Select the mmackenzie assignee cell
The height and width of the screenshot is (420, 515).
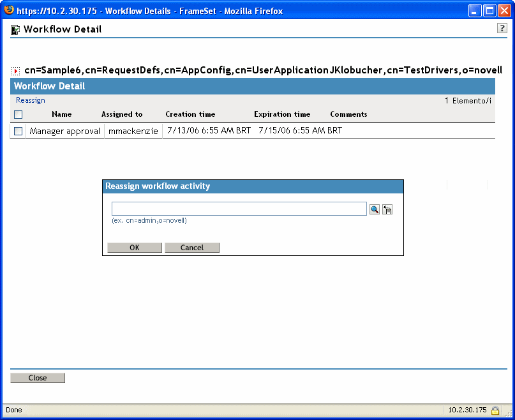[133, 131]
